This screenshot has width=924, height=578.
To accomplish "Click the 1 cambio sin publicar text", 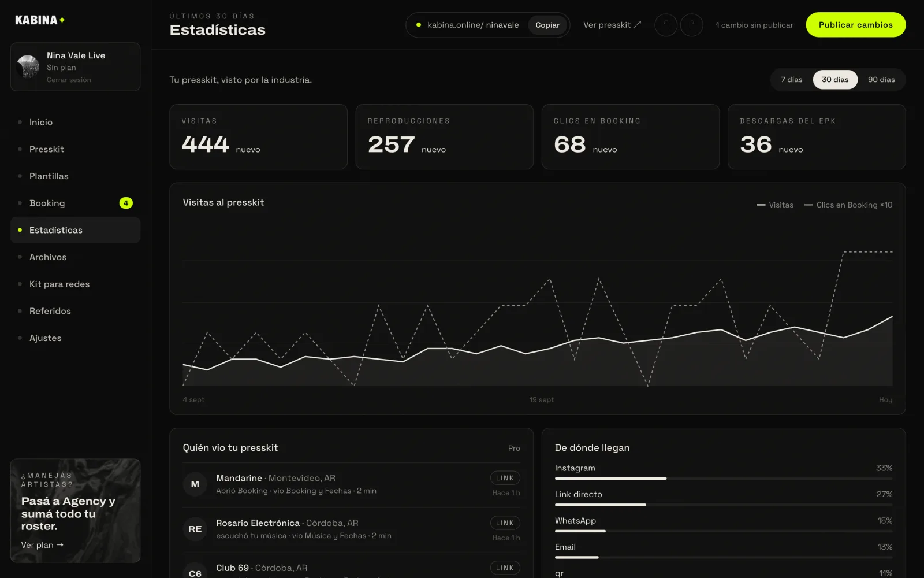I will 754,25.
